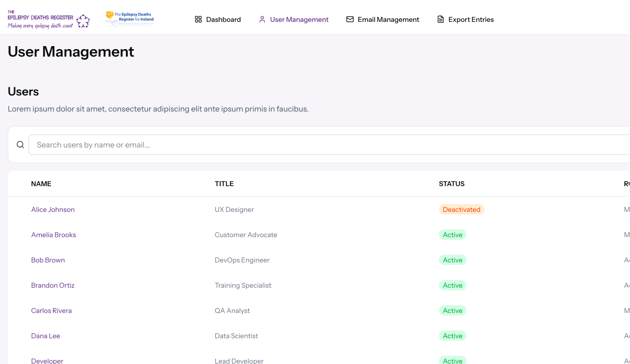Image resolution: width=630 pixels, height=364 pixels.
Task: Click the search magnifier icon
Action: 20,144
